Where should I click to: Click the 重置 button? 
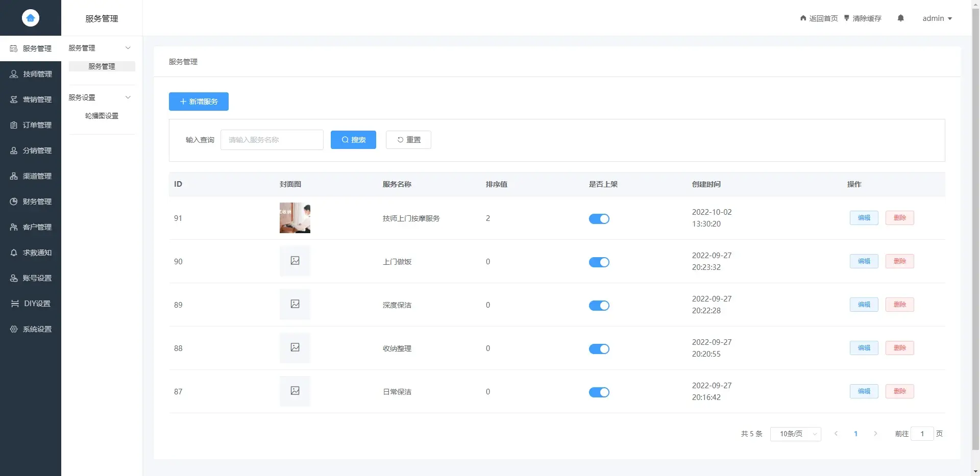pos(408,140)
